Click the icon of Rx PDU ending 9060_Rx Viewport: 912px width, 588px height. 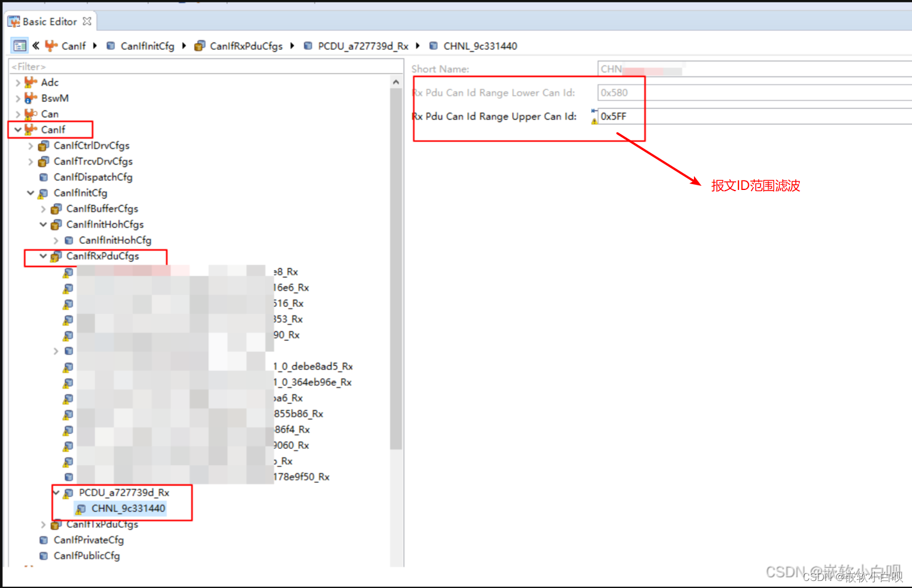tap(68, 445)
